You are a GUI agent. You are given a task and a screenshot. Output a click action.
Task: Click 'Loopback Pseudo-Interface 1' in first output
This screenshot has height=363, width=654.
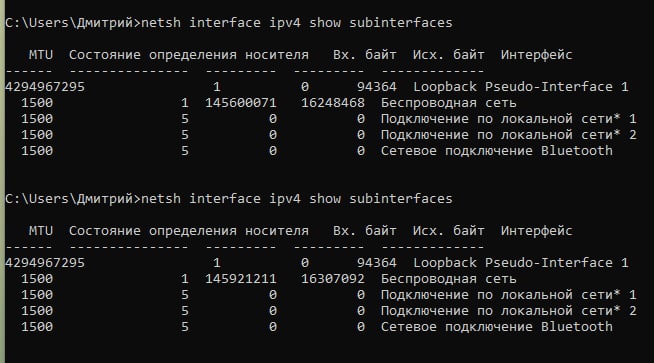521,87
